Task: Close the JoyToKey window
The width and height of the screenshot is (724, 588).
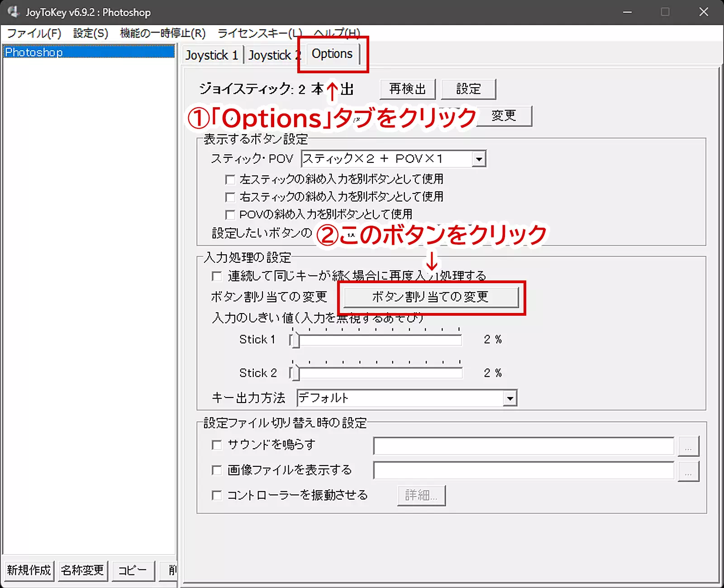Action: (704, 12)
